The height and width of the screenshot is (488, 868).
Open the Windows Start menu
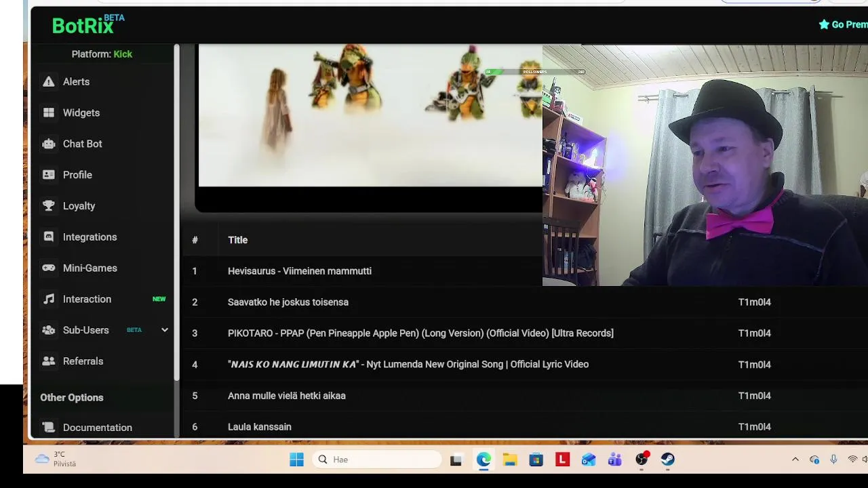[296, 460]
